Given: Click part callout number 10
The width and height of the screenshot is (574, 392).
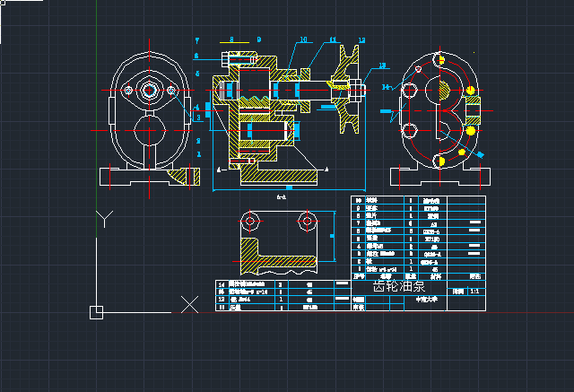Looking at the screenshot, I should click(x=303, y=40).
